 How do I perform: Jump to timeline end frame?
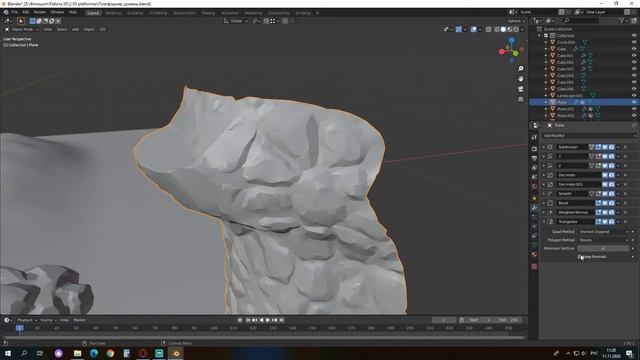[x=282, y=320]
